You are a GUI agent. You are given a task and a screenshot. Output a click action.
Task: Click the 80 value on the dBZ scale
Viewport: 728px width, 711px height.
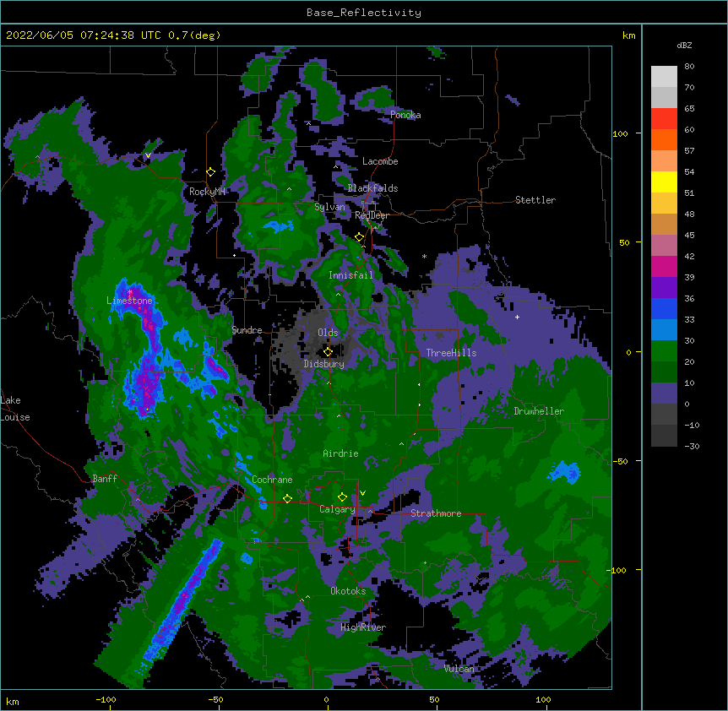point(689,67)
